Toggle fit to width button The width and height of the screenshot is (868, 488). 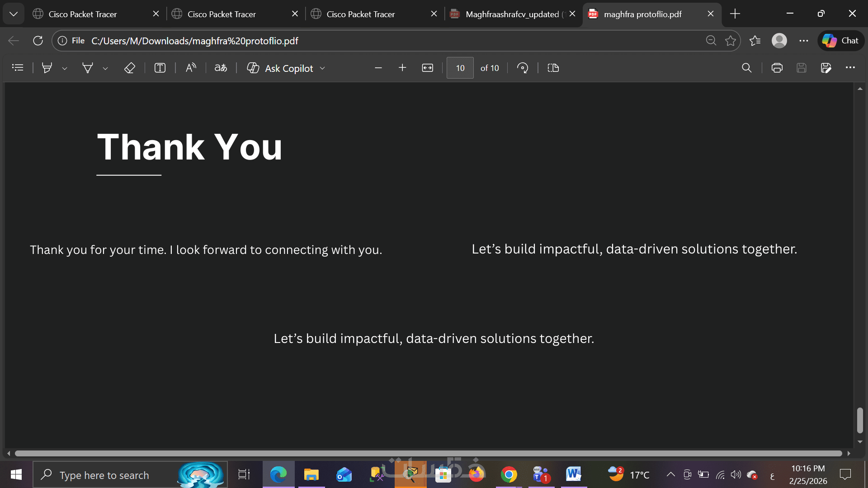[x=427, y=68]
